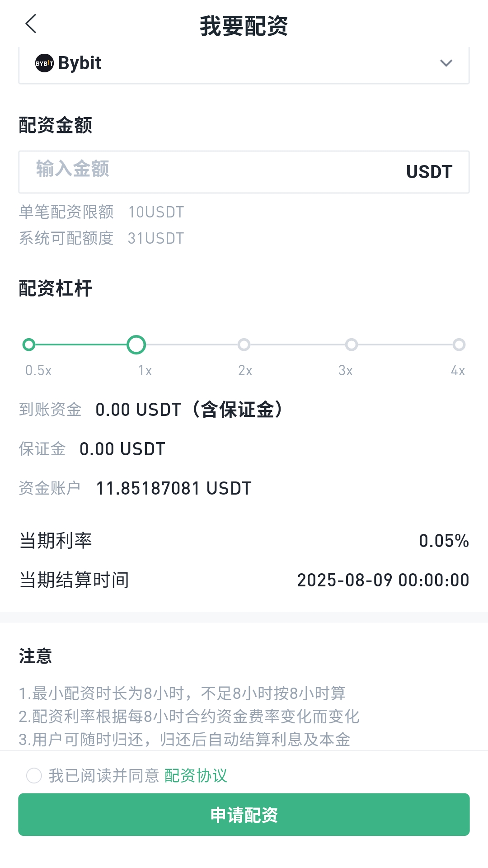Tap the 当期结算时间 settlement date value
The height and width of the screenshot is (868, 488).
tap(383, 580)
